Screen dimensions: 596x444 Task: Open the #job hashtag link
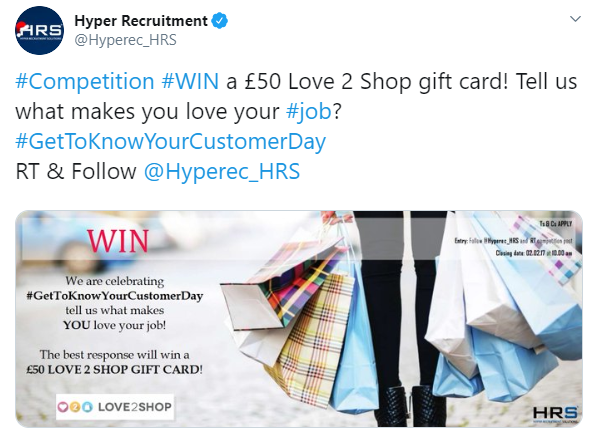click(x=309, y=111)
